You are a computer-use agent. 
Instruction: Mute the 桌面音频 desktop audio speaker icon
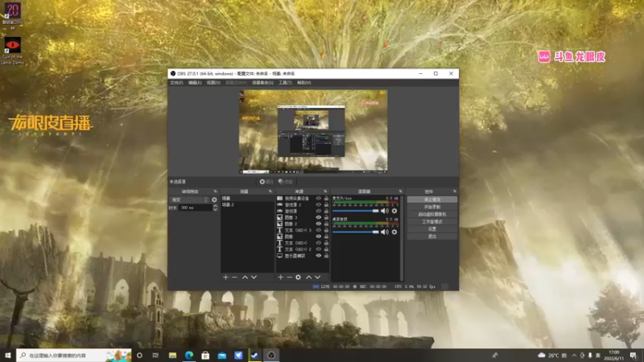coord(385,232)
